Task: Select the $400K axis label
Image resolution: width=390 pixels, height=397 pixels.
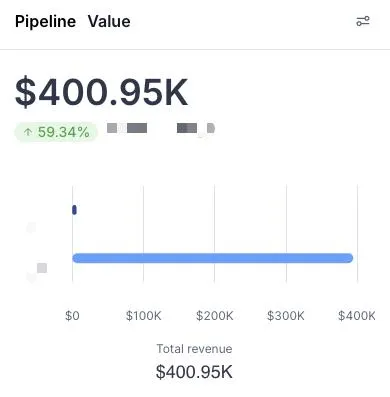Action: pyautogui.click(x=357, y=315)
